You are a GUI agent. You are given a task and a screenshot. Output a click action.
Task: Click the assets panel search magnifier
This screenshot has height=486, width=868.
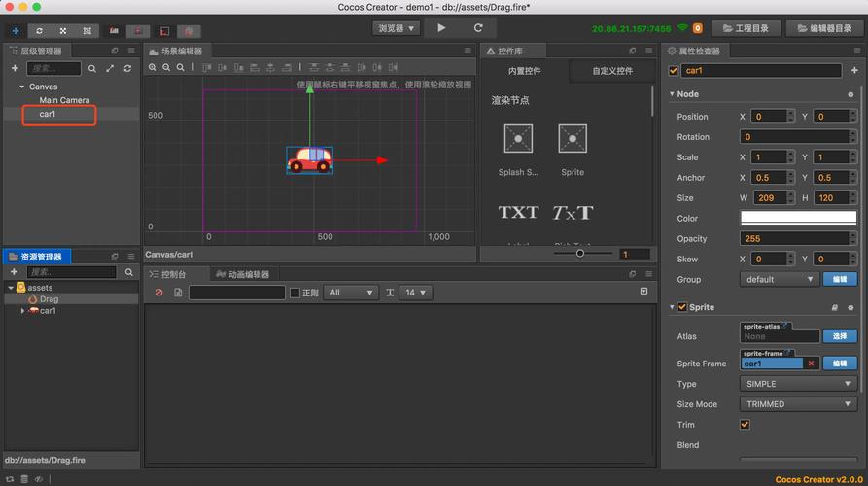129,272
